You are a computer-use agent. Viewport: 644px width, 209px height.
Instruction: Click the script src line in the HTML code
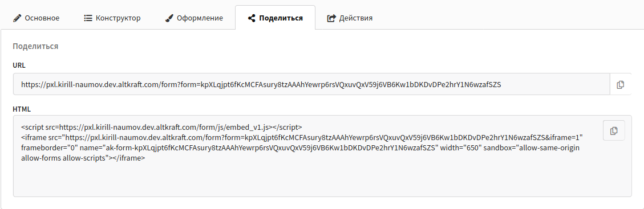(x=162, y=126)
